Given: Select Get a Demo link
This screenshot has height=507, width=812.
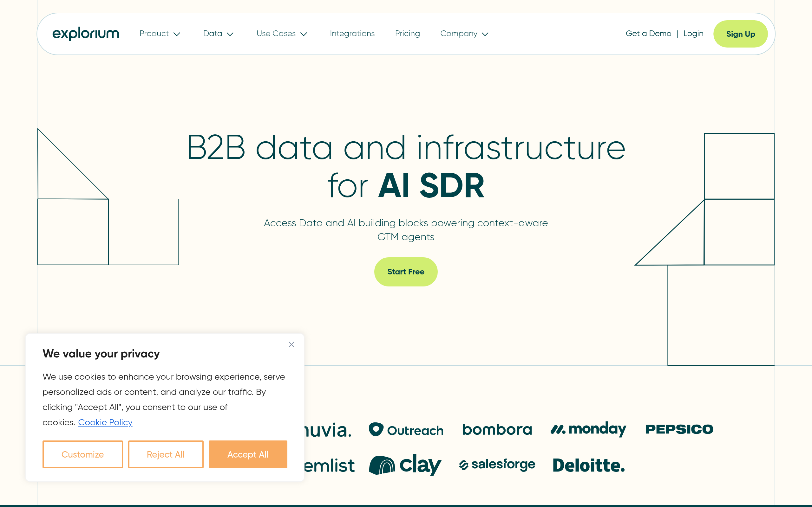Looking at the screenshot, I should [x=648, y=34].
